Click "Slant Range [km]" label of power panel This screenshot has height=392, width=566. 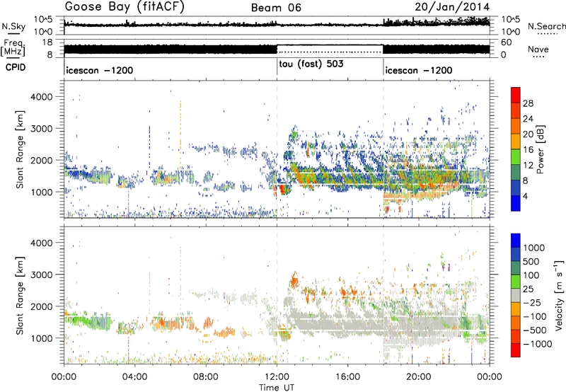[x=20, y=149]
